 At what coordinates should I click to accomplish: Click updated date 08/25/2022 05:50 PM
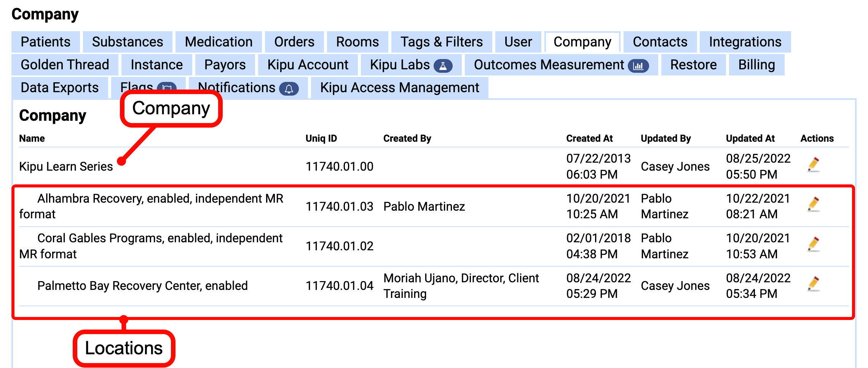point(758,166)
